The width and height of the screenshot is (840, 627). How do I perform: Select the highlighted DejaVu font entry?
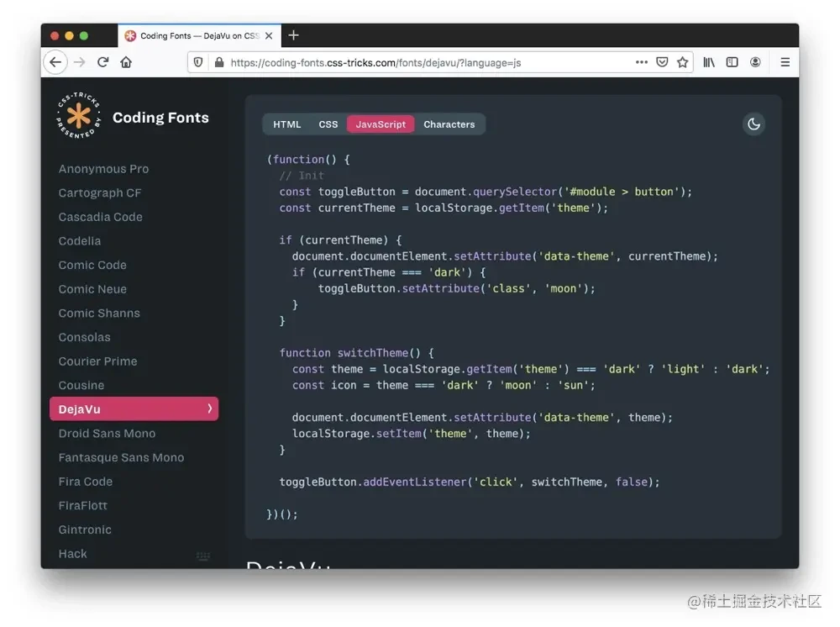click(x=134, y=408)
